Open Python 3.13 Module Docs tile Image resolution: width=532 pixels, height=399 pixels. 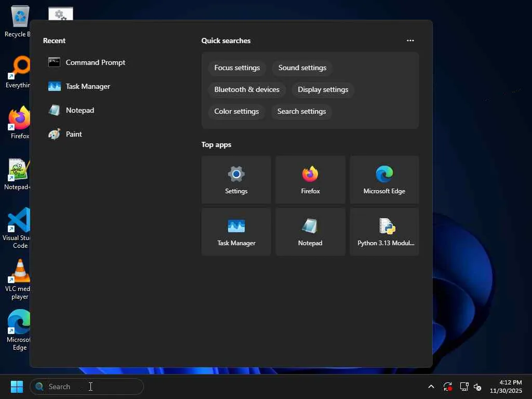(384, 232)
